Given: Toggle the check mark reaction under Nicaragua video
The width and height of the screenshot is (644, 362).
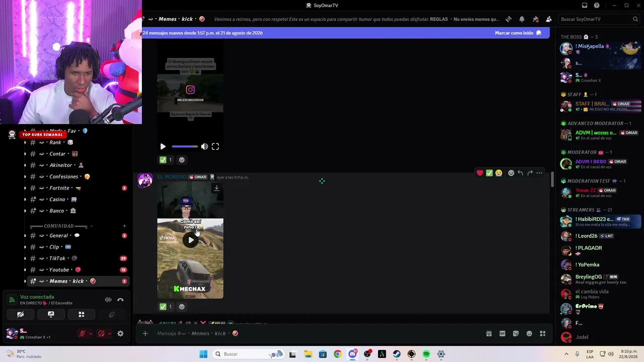Looking at the screenshot, I should click(166, 160).
